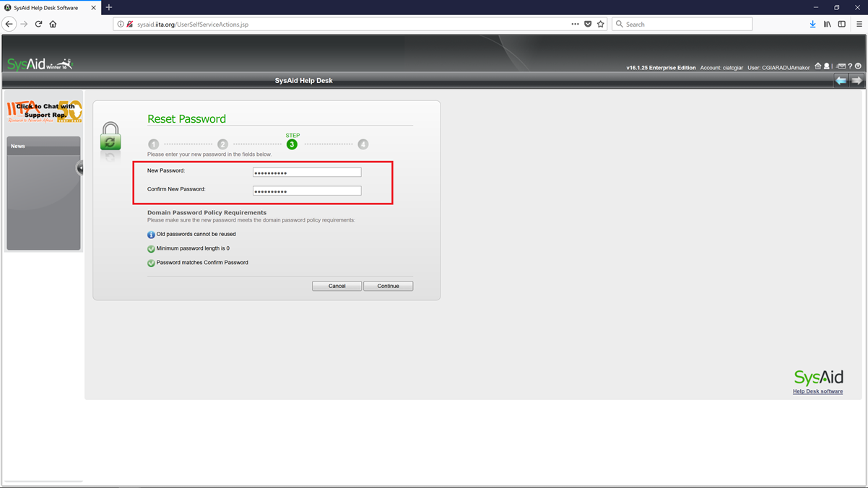Click the SysAid home icon in the header

click(818, 66)
